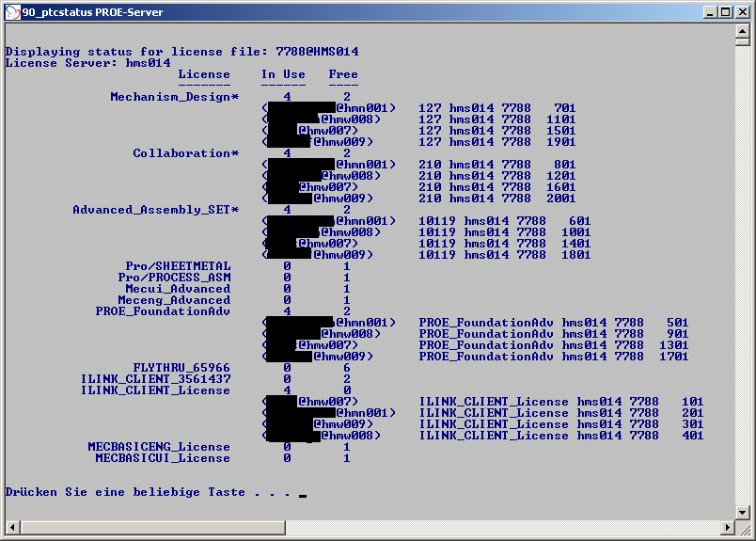
Task: Click the 'In Use' column header
Action: pyautogui.click(x=284, y=74)
